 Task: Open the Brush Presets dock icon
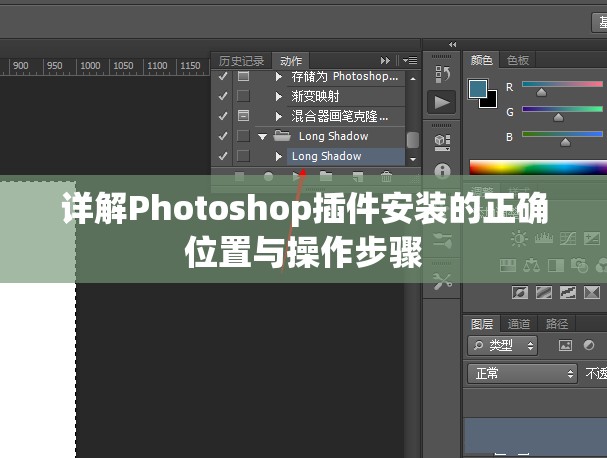(442, 240)
